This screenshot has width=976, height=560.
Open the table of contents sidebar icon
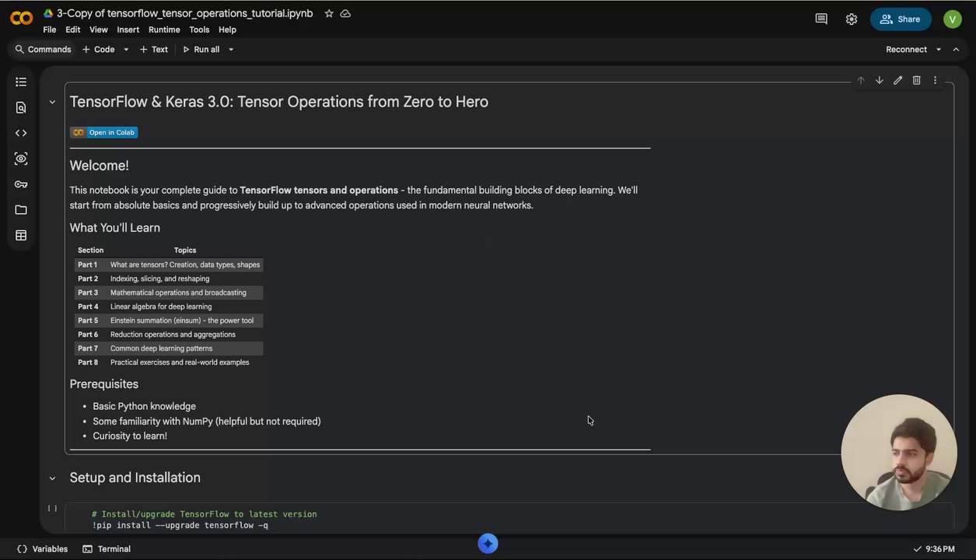[21, 82]
